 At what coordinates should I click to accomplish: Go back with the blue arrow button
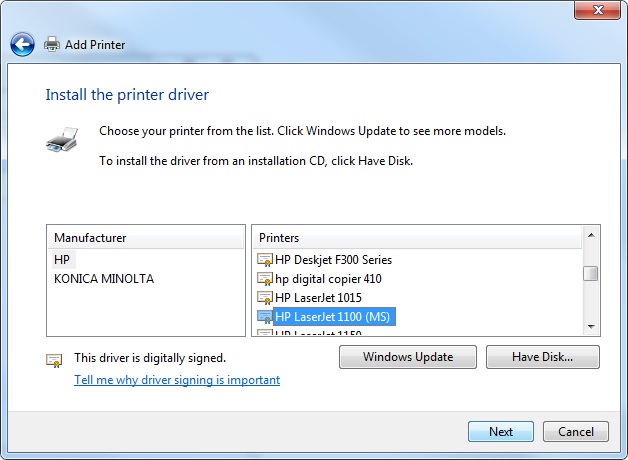22,44
